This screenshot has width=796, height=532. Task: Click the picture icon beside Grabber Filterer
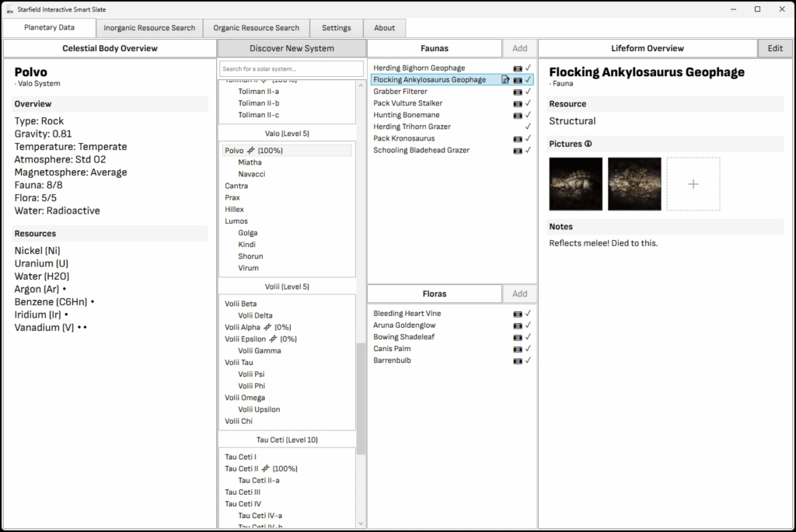tap(518, 92)
